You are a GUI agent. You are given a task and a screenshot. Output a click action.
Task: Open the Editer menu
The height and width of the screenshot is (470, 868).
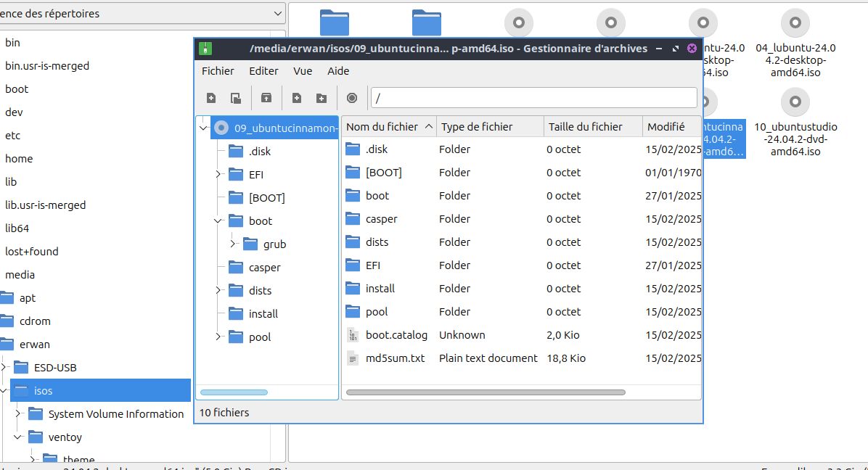(263, 71)
